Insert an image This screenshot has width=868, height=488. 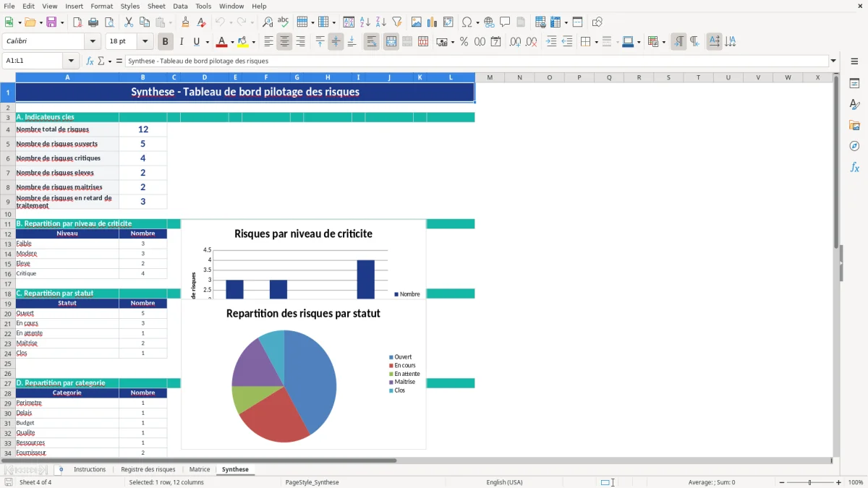(x=417, y=22)
